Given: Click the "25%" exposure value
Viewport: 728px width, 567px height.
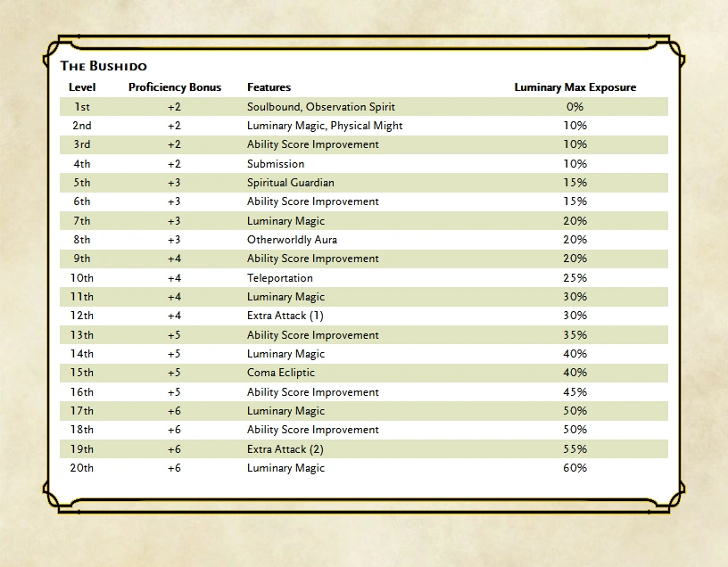Looking at the screenshot, I should coord(575,278).
